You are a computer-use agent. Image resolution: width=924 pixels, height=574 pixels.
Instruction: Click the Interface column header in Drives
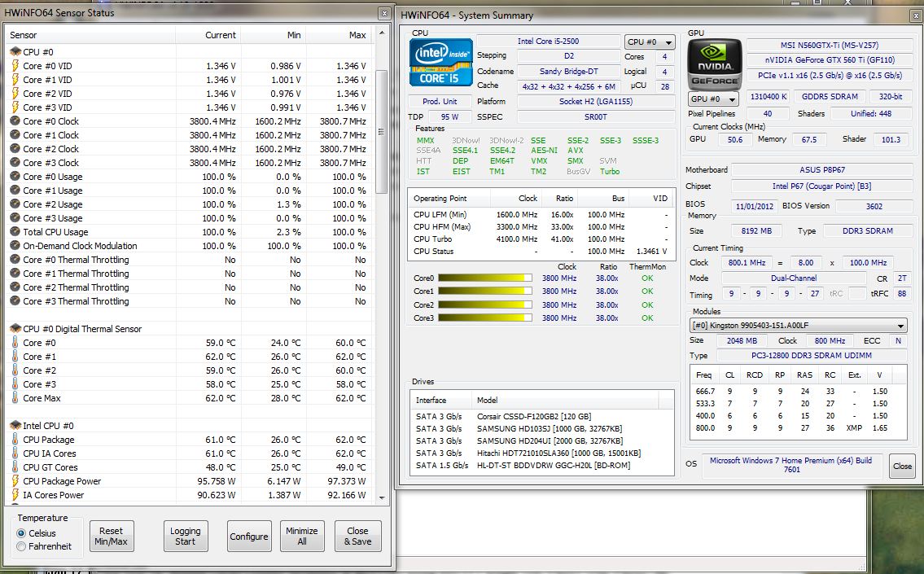click(x=440, y=400)
